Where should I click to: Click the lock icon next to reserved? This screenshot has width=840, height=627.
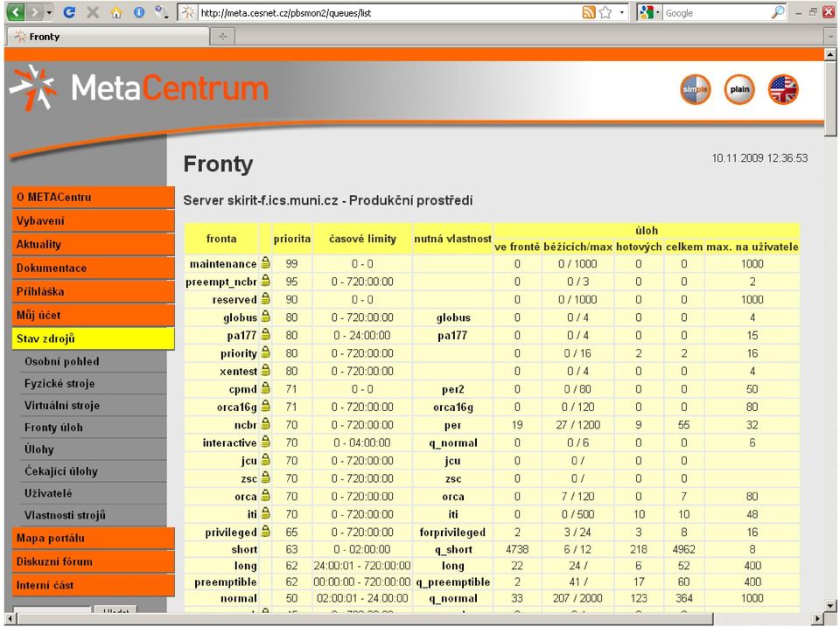click(265, 299)
